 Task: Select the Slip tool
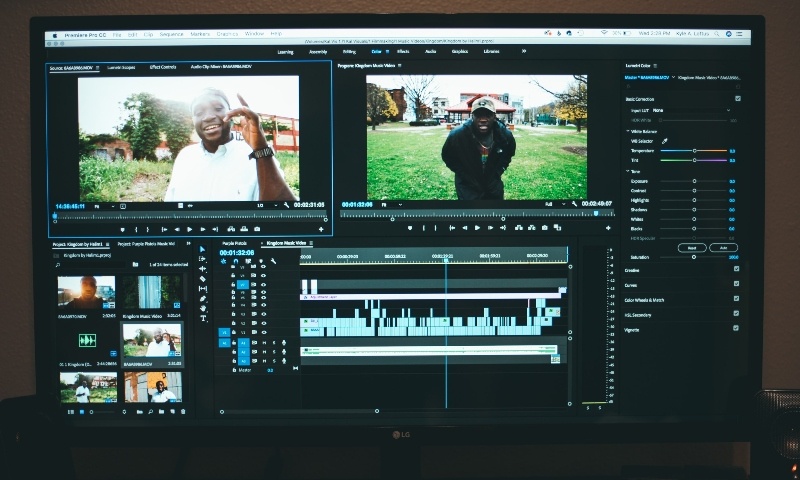(x=203, y=288)
